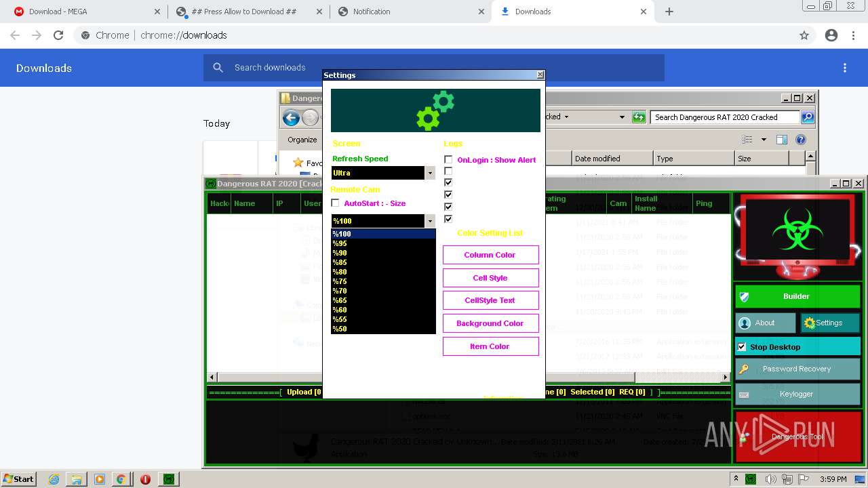The height and width of the screenshot is (488, 868).
Task: Switch to the Press Allow to Download tab
Action: pos(248,12)
